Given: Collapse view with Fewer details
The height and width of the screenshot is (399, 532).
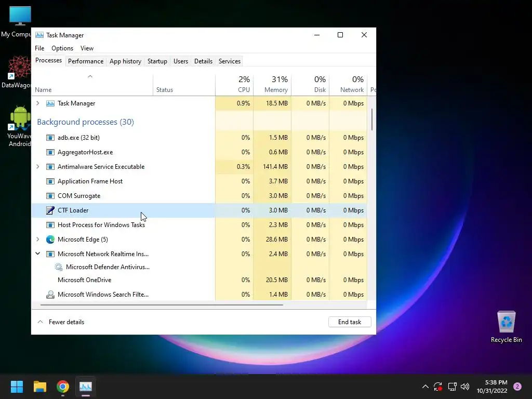Looking at the screenshot, I should pyautogui.click(x=61, y=322).
